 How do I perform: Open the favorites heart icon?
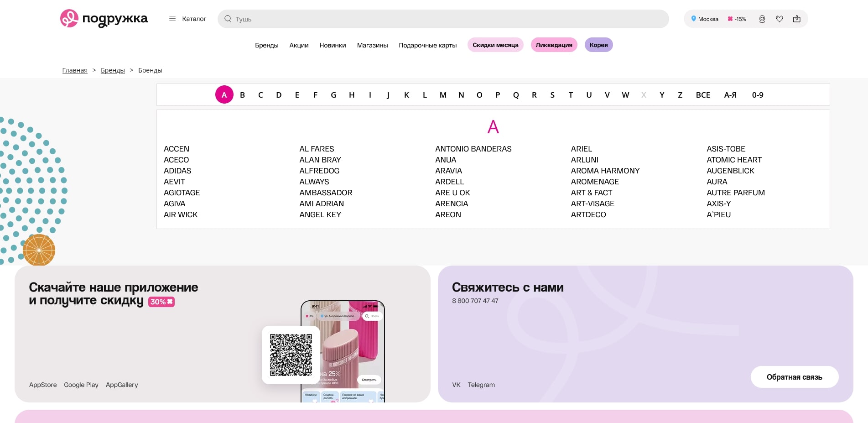(779, 19)
